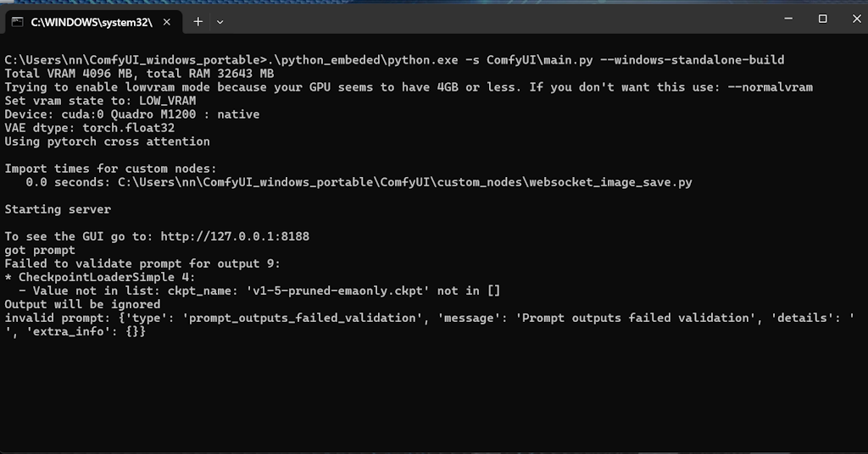Click the 'Starting server' output line
This screenshot has height=454, width=868.
pyautogui.click(x=58, y=209)
